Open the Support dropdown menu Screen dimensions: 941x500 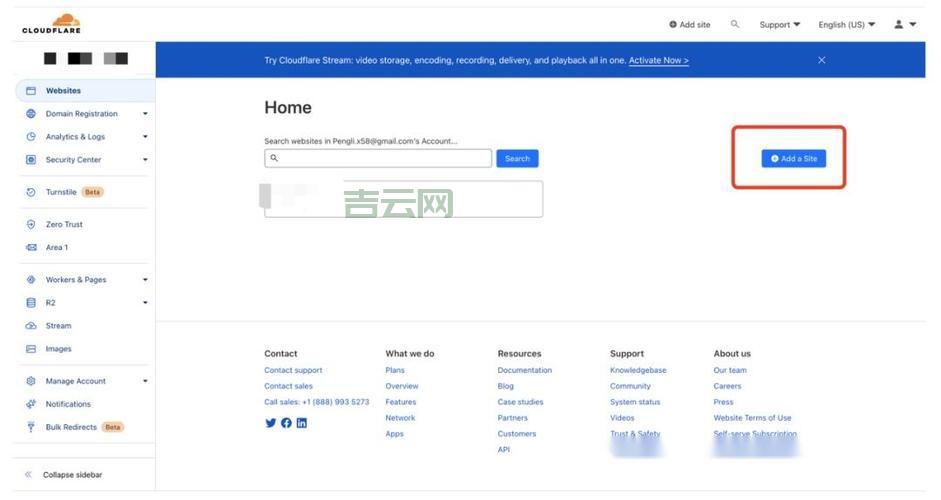point(779,25)
